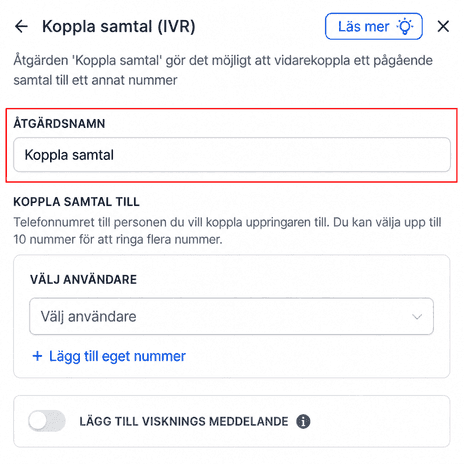The image size is (464, 464).
Task: Go back using the left arrow icon
Action: [21, 26]
